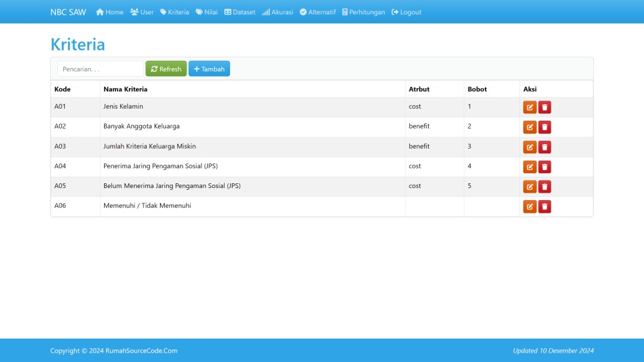Edit criterion A03 Jumlah Kriteria Keluarga Miskin

[529, 147]
